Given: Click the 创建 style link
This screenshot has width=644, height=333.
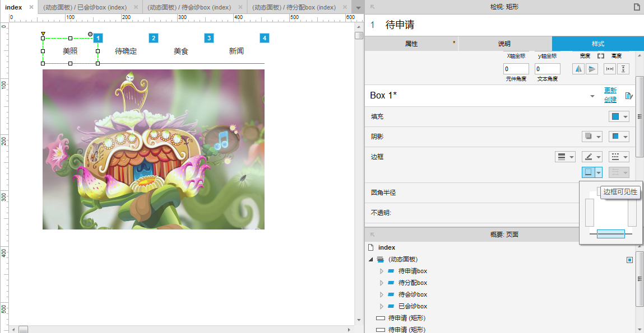Looking at the screenshot, I should click(x=610, y=100).
